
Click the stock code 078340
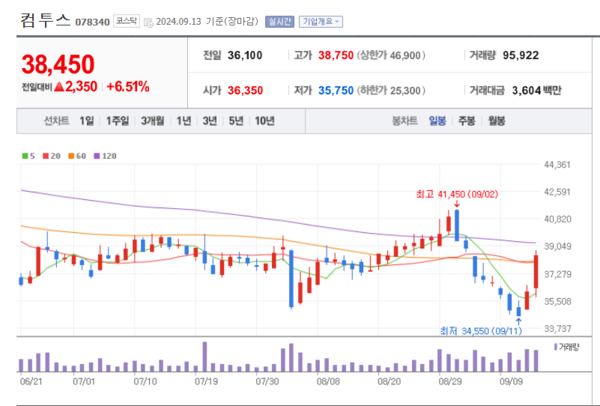93,22
